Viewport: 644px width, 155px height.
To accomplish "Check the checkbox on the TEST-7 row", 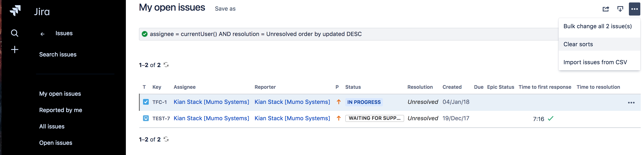I will coord(146,118).
